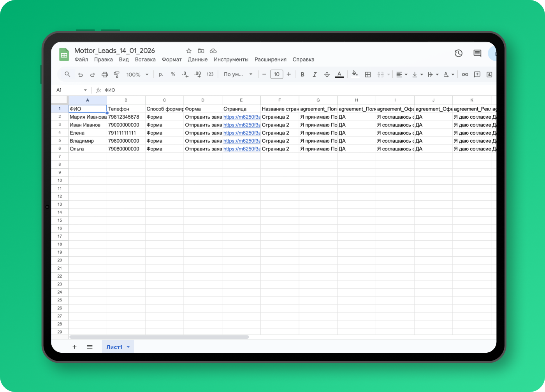
Task: Select the paint format roller tool
Action: click(116, 75)
